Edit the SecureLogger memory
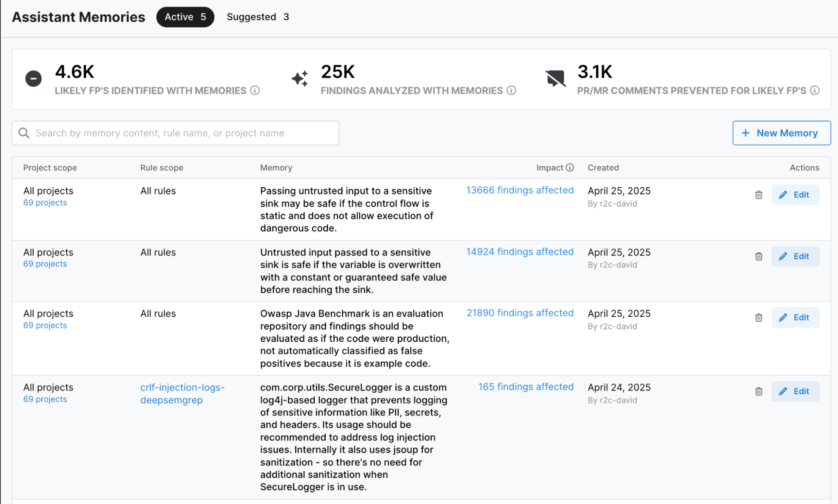The width and height of the screenshot is (838, 504). coord(795,391)
